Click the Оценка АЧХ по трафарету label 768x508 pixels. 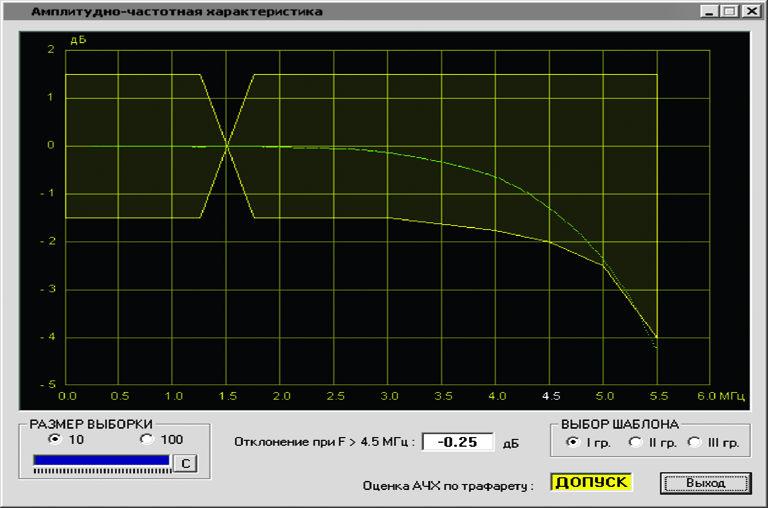[448, 485]
